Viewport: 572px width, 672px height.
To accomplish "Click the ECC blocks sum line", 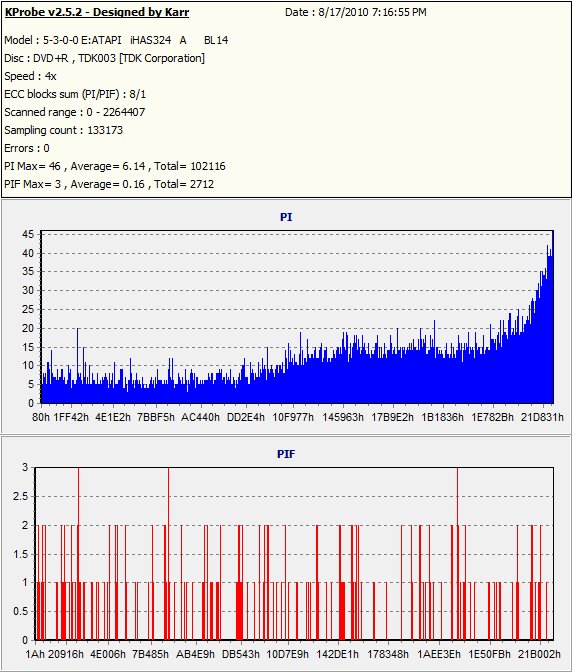I will coord(75,94).
